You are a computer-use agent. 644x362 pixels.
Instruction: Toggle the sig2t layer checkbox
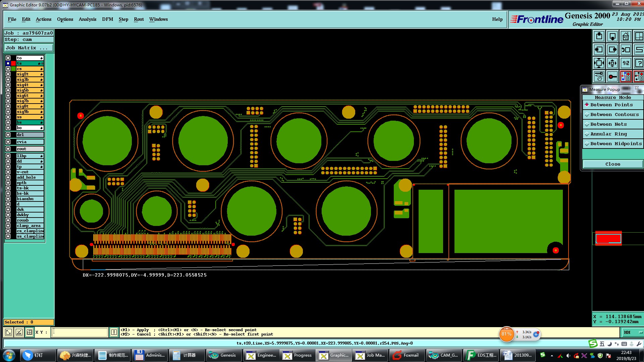click(x=8, y=74)
